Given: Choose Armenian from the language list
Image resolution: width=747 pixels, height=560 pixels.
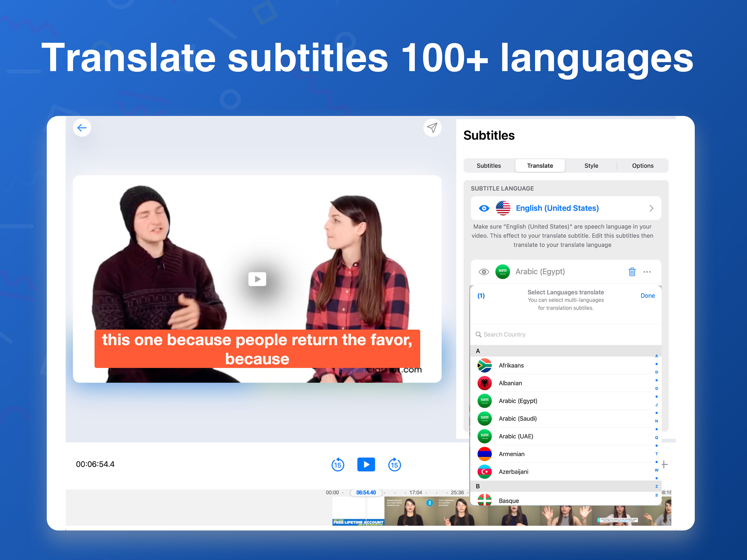Looking at the screenshot, I should [511, 454].
